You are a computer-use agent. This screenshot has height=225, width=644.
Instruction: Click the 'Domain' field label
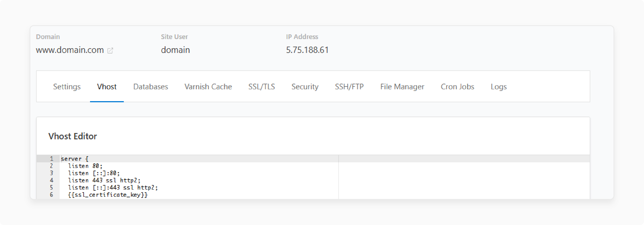coord(48,37)
